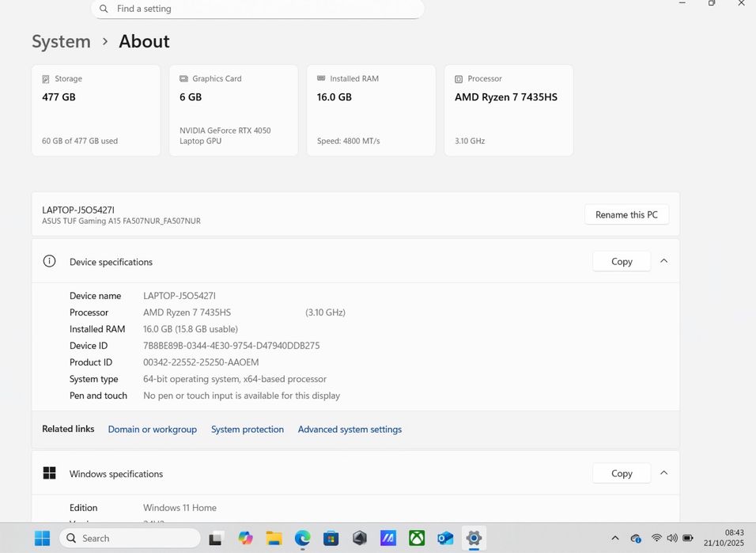
Task: Show hidden system tray icons
Action: click(615, 538)
